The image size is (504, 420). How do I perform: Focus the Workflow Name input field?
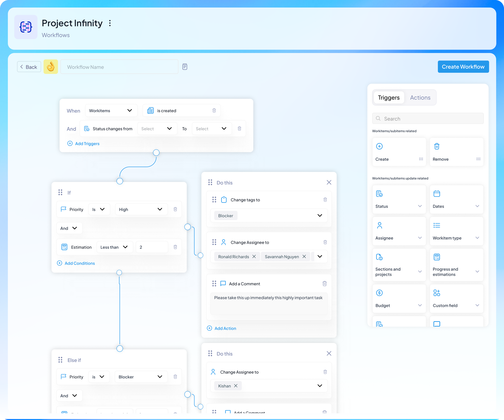coord(119,67)
